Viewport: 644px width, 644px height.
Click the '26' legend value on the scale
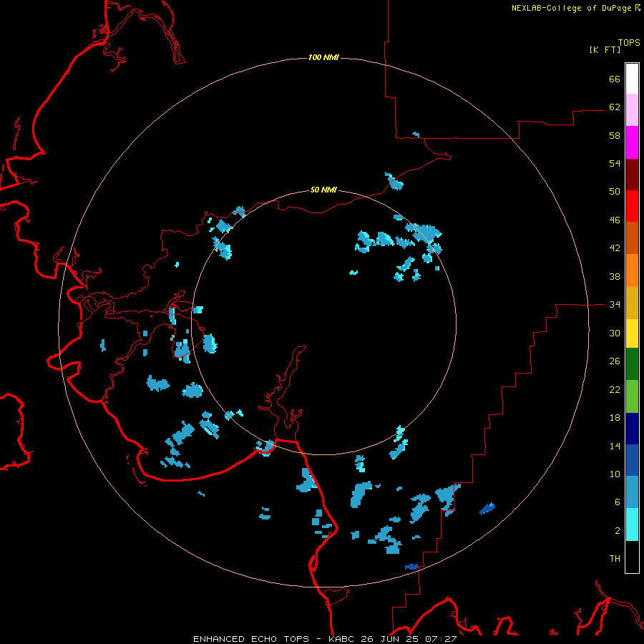615,361
